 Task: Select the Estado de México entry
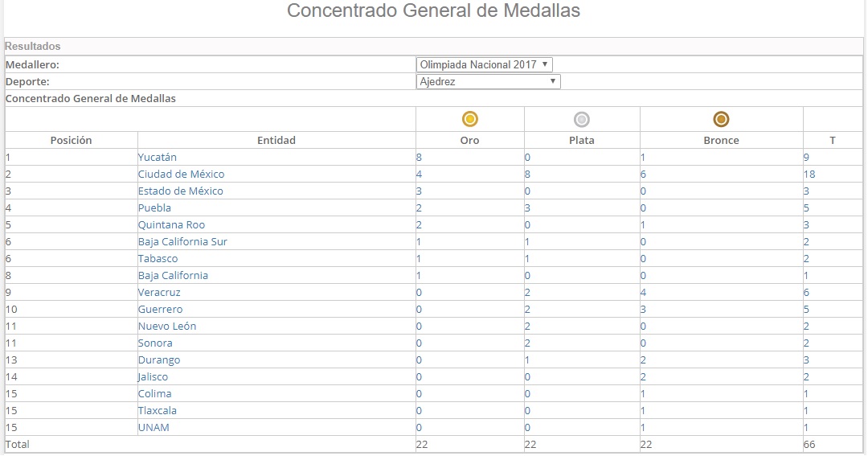click(180, 191)
